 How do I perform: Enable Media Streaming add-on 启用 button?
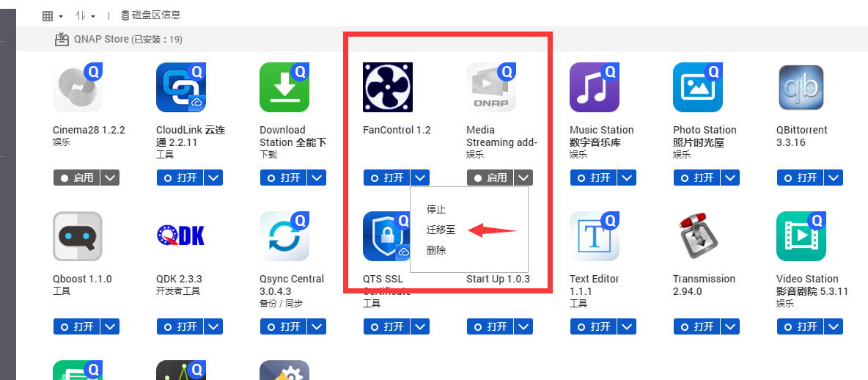click(490, 178)
